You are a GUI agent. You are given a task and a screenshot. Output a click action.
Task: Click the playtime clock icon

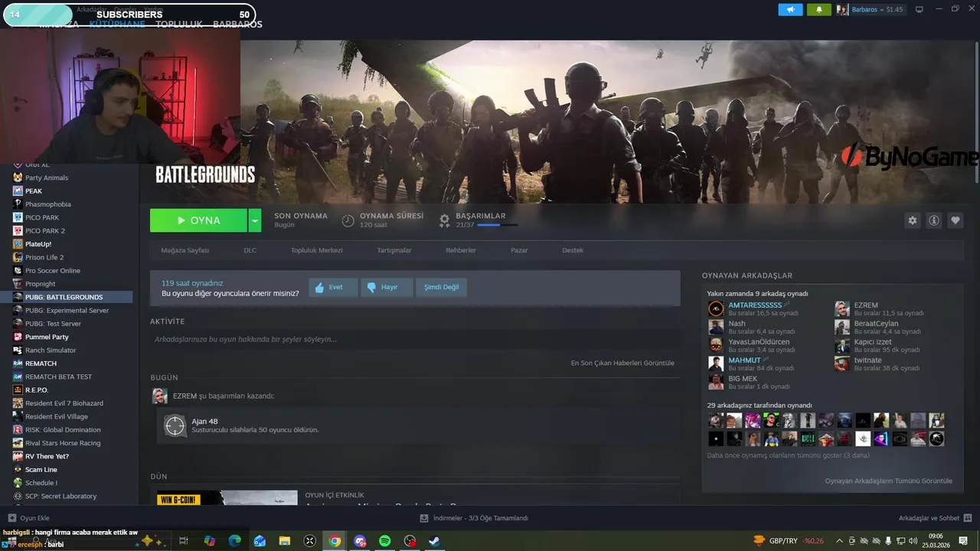[348, 220]
